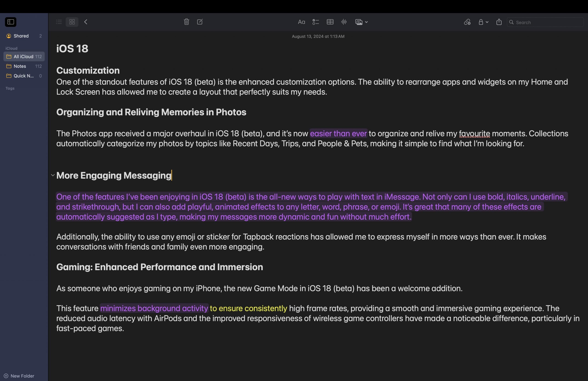This screenshot has height=381, width=588.
Task: Go back with the chevron arrow
Action: click(86, 22)
